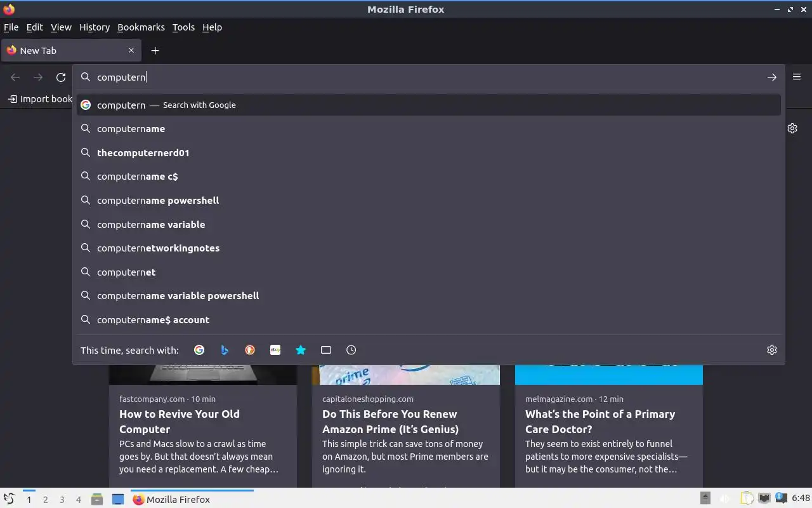
Task: Search history using the clock icon
Action: (x=351, y=350)
